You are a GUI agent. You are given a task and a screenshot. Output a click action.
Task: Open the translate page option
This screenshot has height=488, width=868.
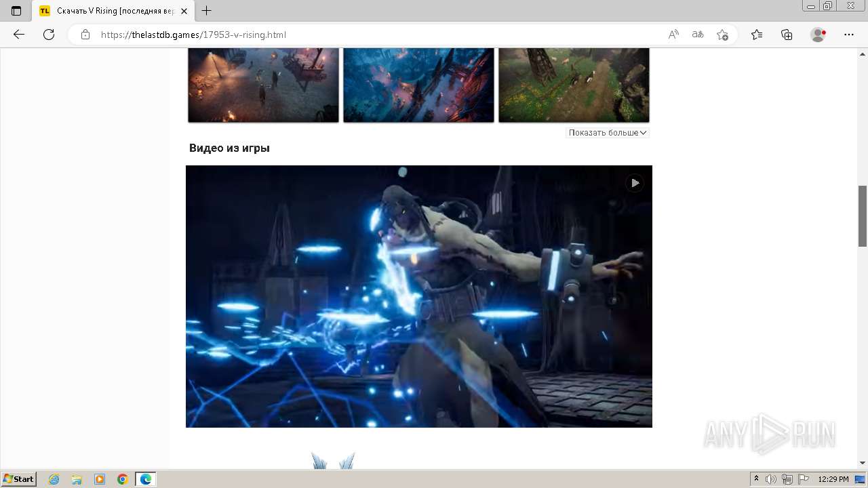pyautogui.click(x=698, y=35)
